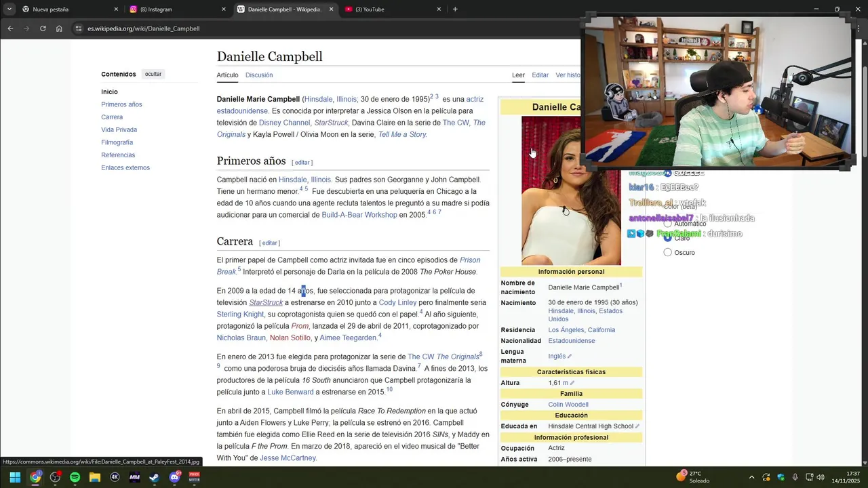Open the browser home page icon
868x488 pixels.
[59, 28]
